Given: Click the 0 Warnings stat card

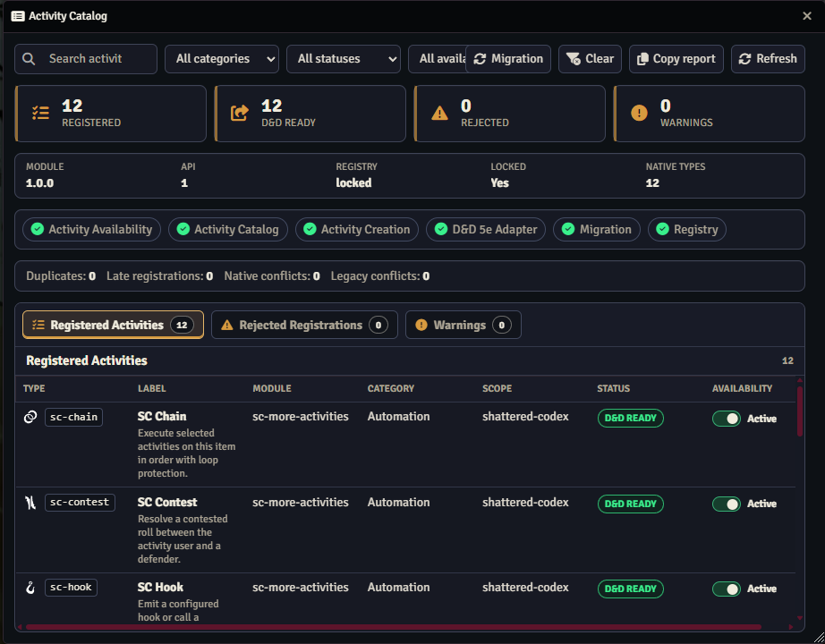Looking at the screenshot, I should [x=710, y=114].
